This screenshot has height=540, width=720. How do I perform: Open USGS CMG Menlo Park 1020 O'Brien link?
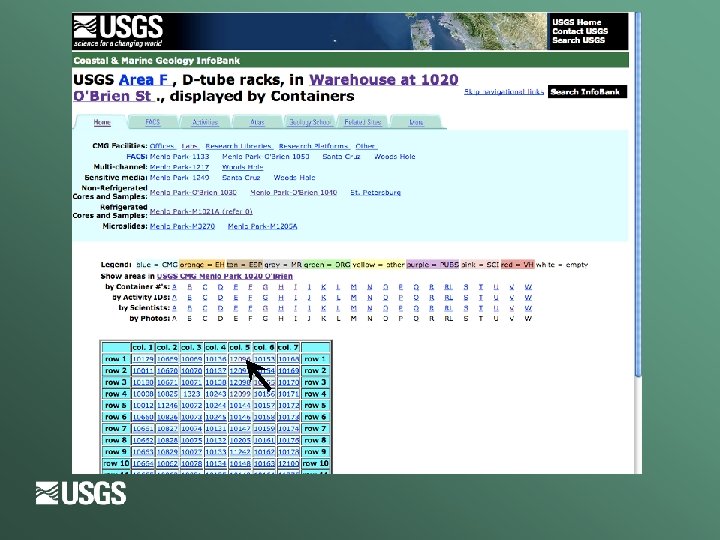225,276
